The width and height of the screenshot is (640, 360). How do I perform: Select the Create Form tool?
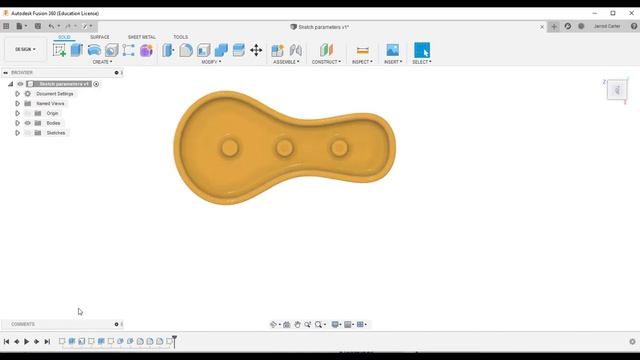146,50
